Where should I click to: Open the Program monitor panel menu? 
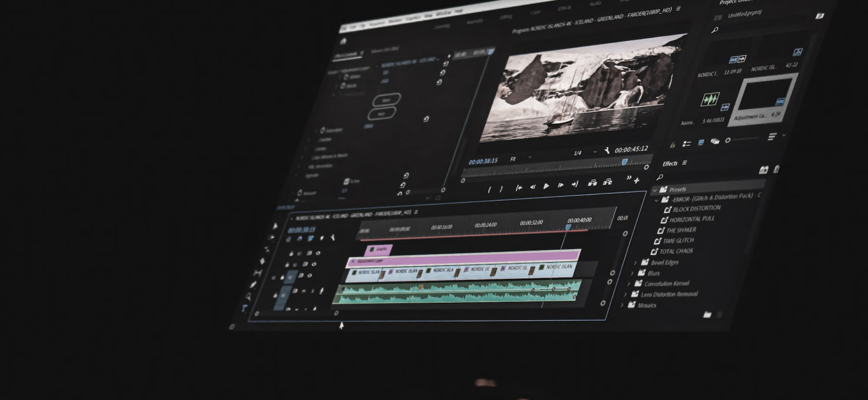click(678, 9)
